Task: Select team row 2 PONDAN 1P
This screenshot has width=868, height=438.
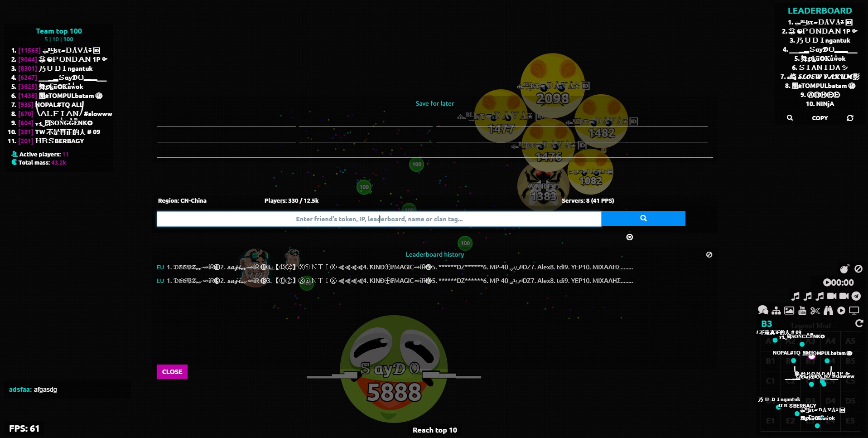Action: pos(59,59)
